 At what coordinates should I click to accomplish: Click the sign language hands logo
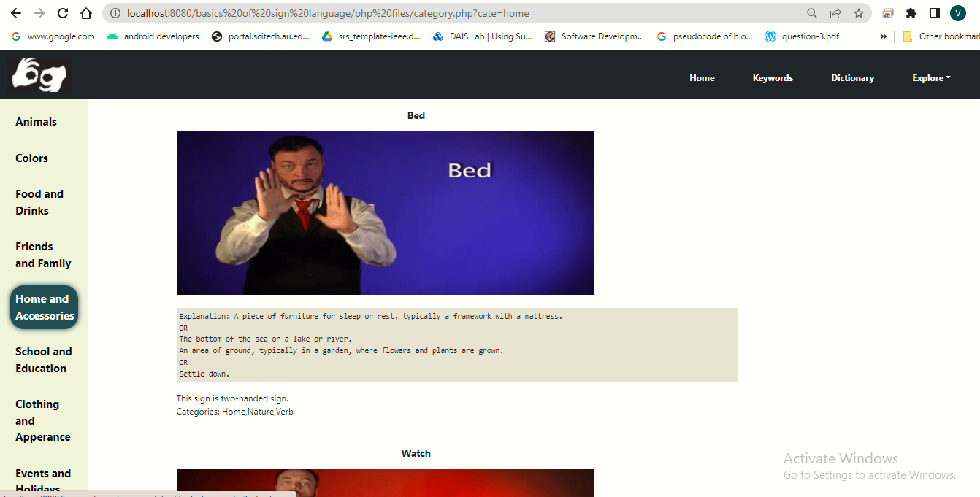pos(39,75)
